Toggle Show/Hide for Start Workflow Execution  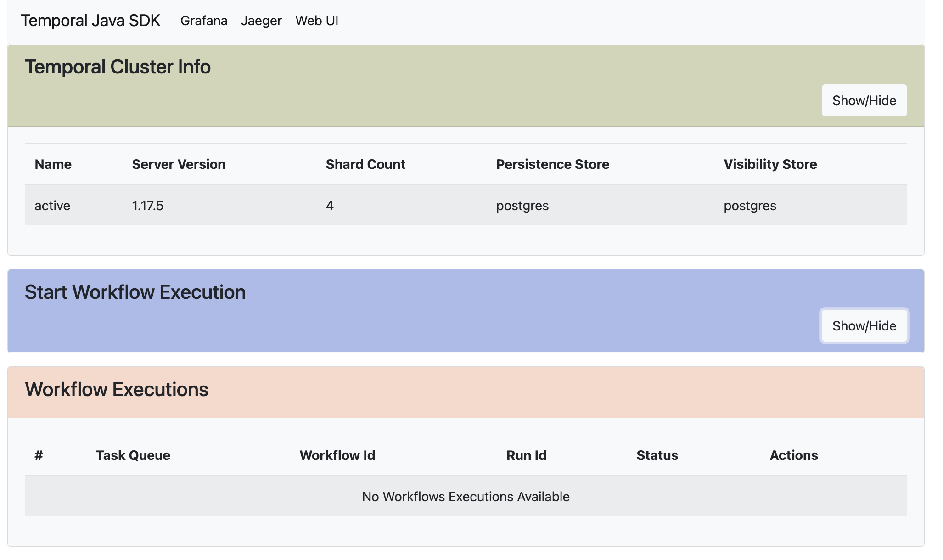click(864, 326)
